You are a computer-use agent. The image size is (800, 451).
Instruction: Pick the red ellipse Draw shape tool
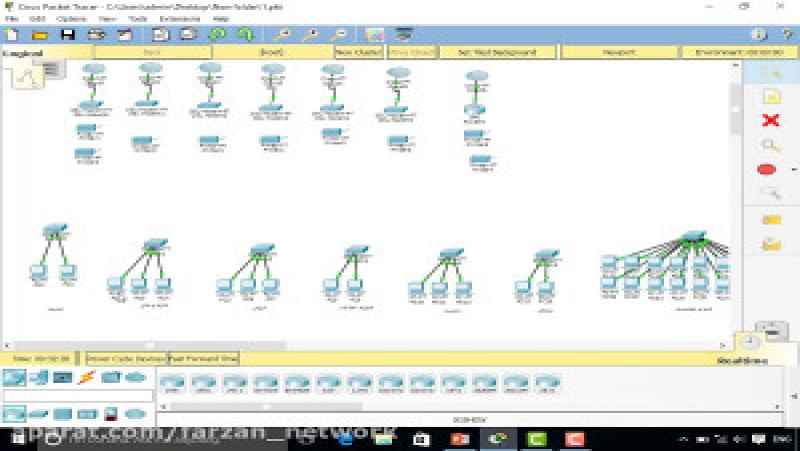pyautogui.click(x=767, y=170)
